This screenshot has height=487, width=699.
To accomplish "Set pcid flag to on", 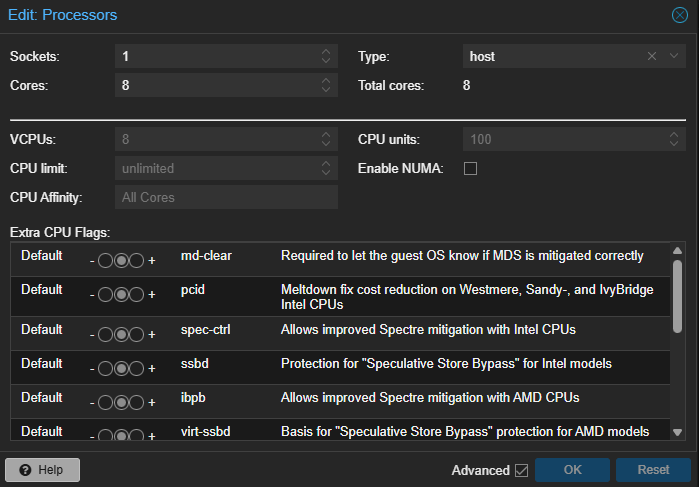I will (x=137, y=295).
